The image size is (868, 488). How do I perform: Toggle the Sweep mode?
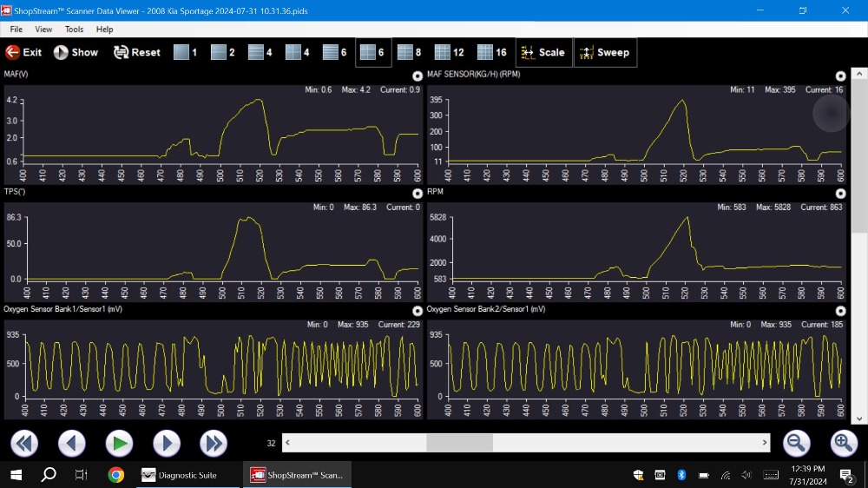tap(605, 52)
